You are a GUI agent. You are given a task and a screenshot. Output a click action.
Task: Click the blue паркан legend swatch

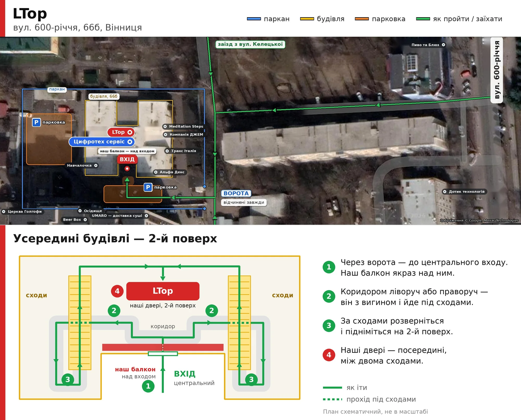tap(254, 19)
